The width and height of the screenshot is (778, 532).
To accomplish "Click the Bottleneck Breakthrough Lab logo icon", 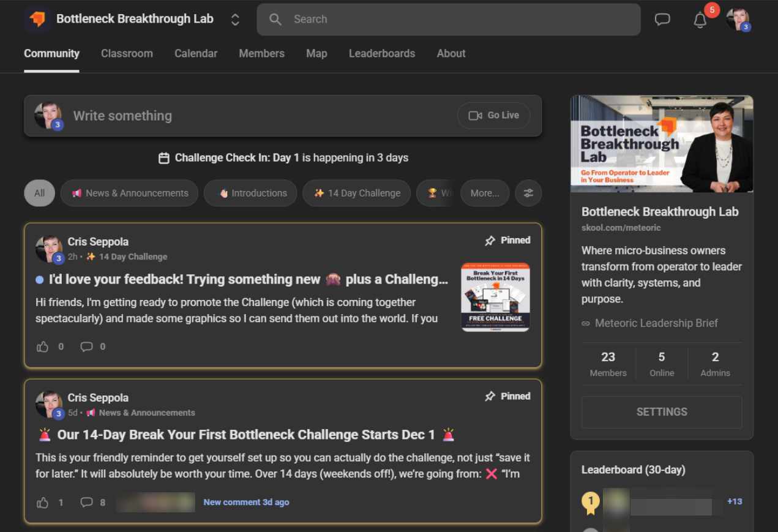I will tap(37, 19).
